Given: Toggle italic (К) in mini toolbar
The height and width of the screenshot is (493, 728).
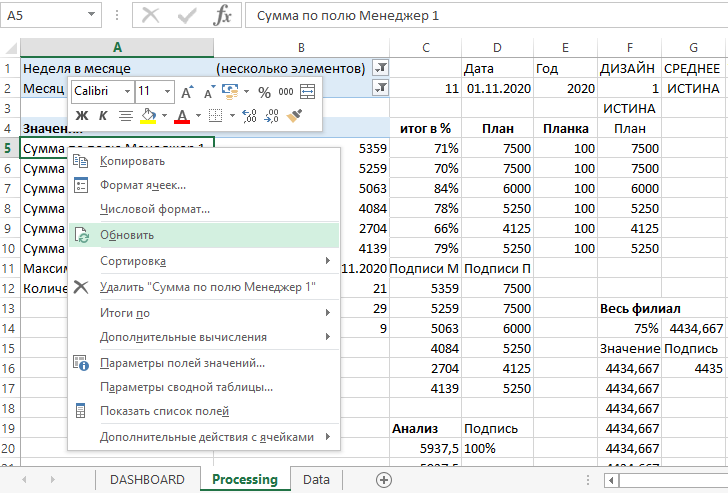Looking at the screenshot, I should (102, 116).
